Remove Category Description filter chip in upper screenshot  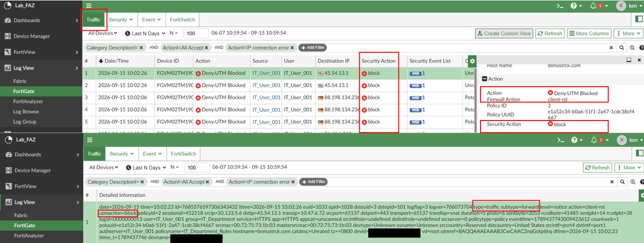[141, 47]
